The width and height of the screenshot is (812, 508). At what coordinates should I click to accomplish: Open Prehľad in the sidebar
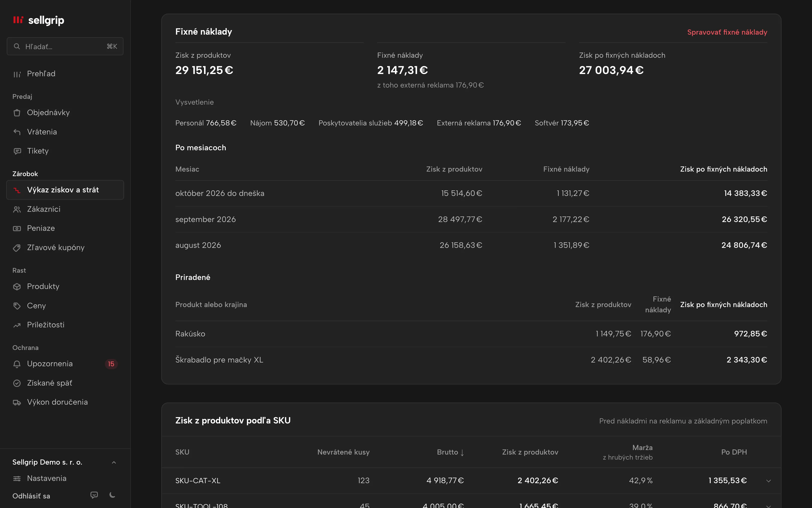pos(65,74)
